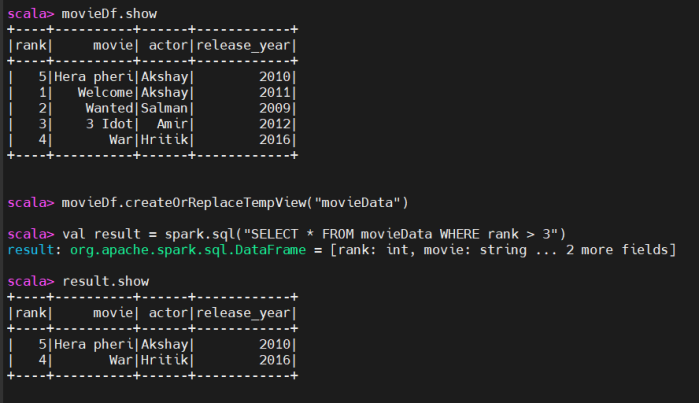The image size is (700, 404).
Task: Click the 'scala>' prompt before movieDf.show
Action: tap(30, 14)
